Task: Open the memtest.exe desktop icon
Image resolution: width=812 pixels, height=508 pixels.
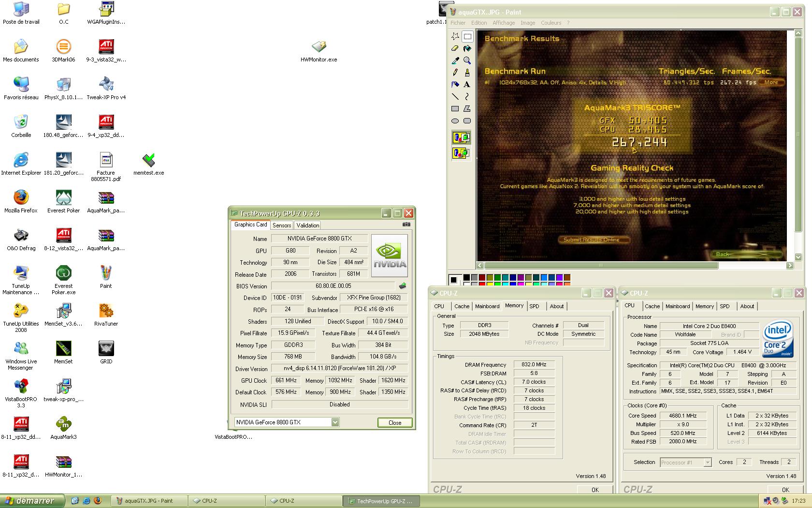Action: tap(149, 164)
